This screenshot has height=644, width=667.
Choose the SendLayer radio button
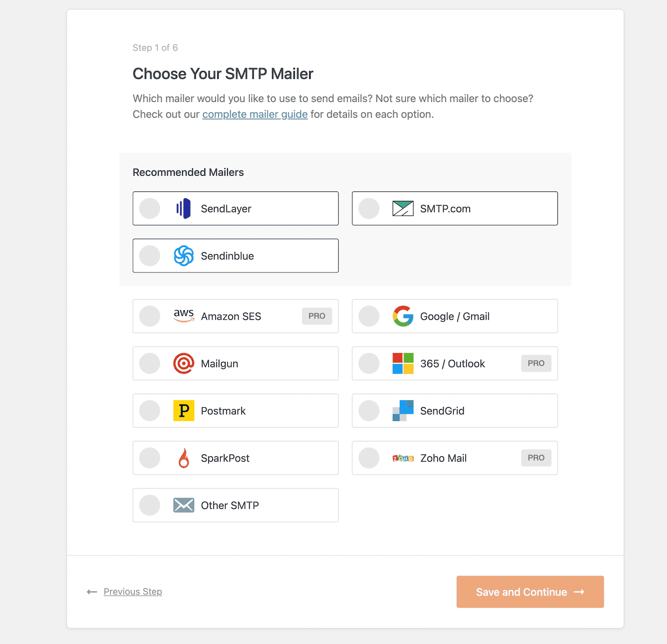point(149,208)
